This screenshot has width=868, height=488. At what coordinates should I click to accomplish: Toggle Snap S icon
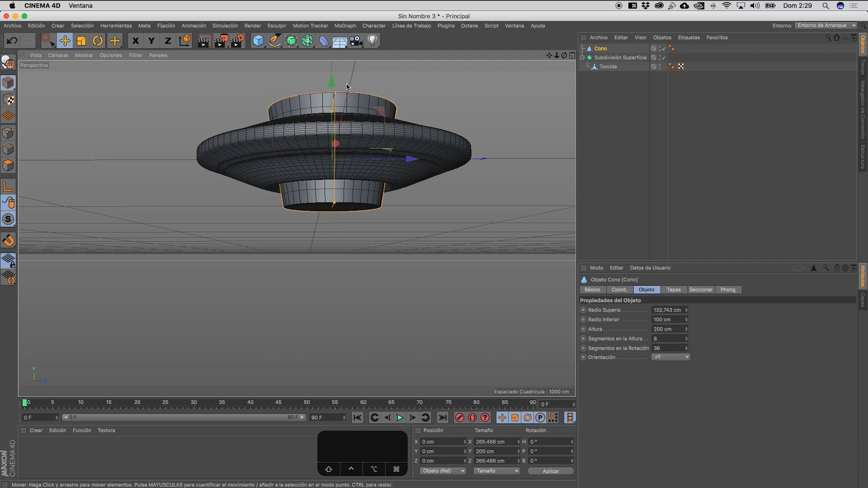tap(8, 219)
